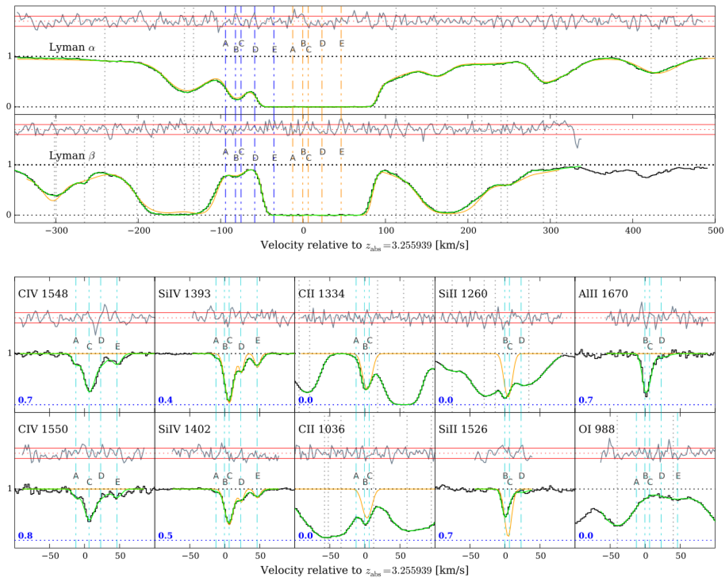Click the blue 0.8 value in CIV 1550
Viewport: 728px width, 582px height.
[25, 535]
